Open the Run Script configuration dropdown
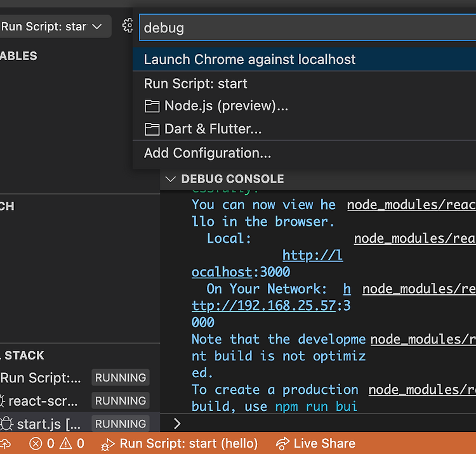 point(51,27)
